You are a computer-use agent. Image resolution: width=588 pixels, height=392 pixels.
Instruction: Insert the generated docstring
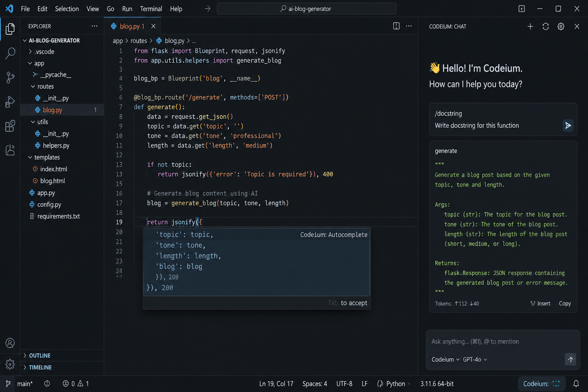(x=541, y=304)
